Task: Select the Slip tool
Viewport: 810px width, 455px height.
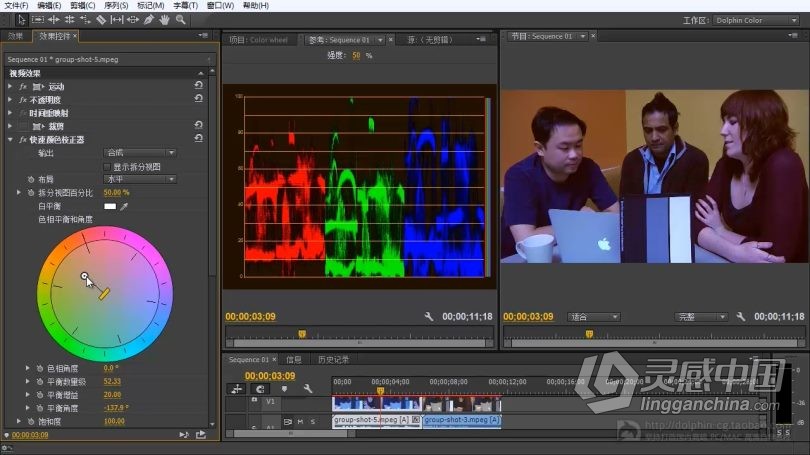Action: tap(117, 20)
